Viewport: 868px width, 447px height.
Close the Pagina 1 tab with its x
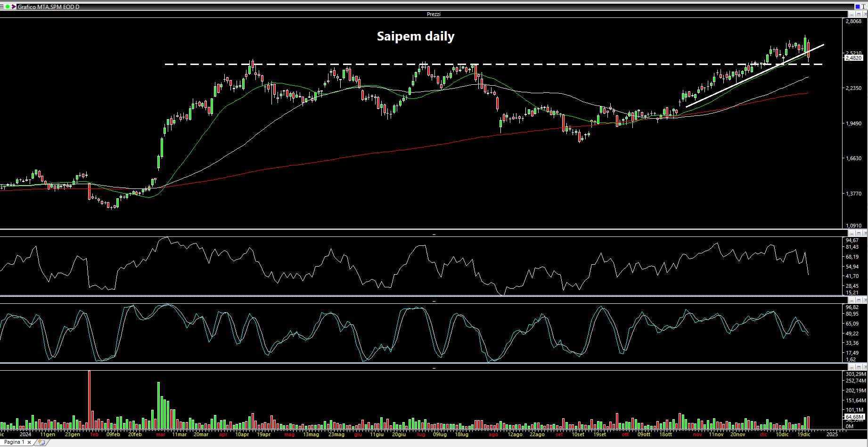(29, 442)
